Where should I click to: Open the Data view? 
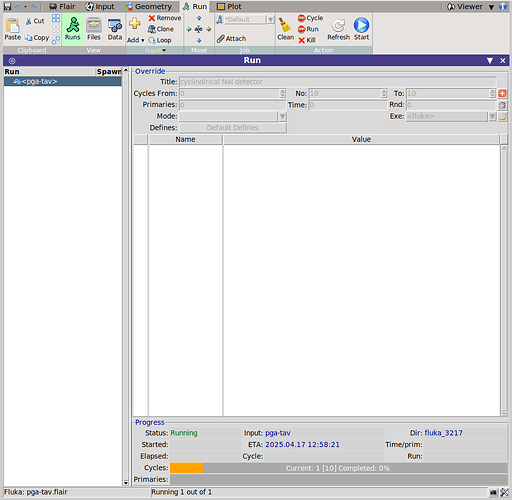point(115,29)
